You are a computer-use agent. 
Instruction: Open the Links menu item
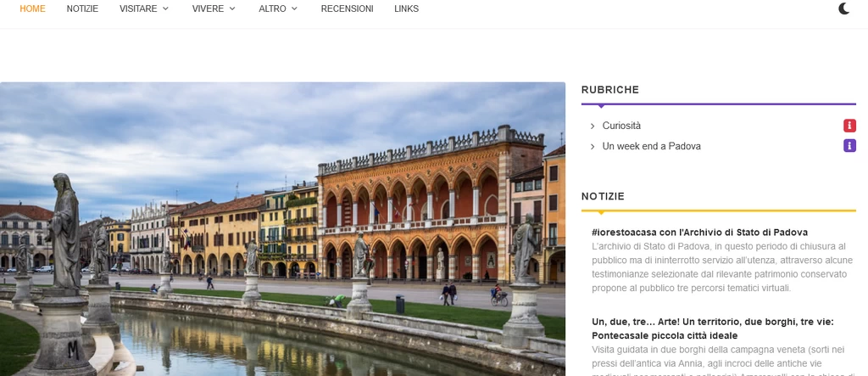[x=406, y=8]
